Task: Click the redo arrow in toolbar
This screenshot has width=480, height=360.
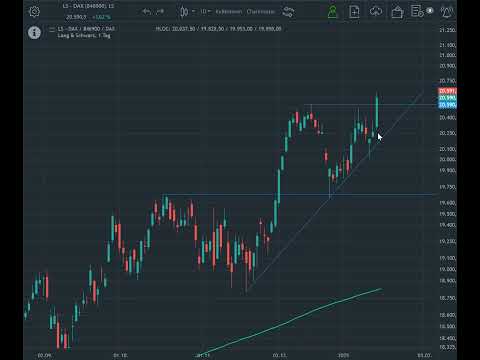Action: 160,12
